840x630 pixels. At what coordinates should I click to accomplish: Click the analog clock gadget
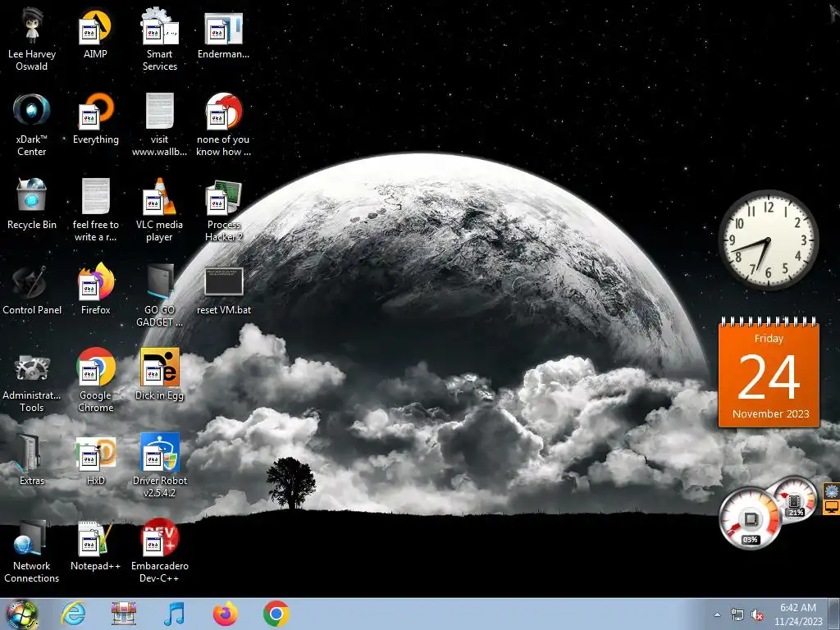coord(768,240)
